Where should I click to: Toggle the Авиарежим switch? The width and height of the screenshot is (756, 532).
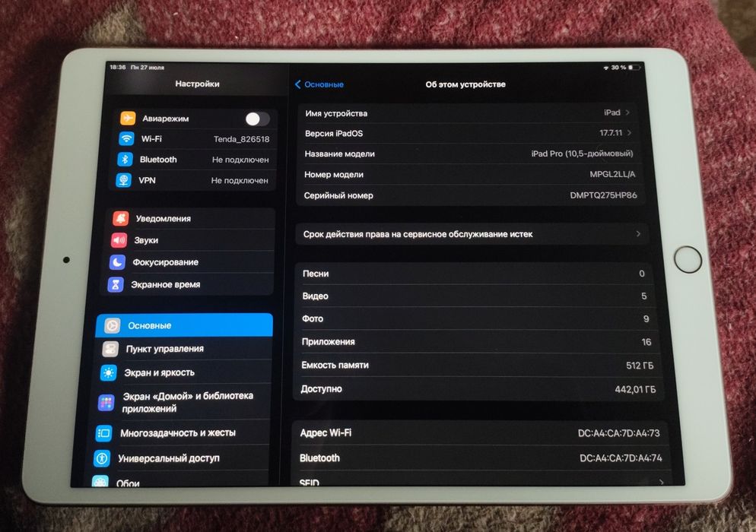(x=257, y=119)
